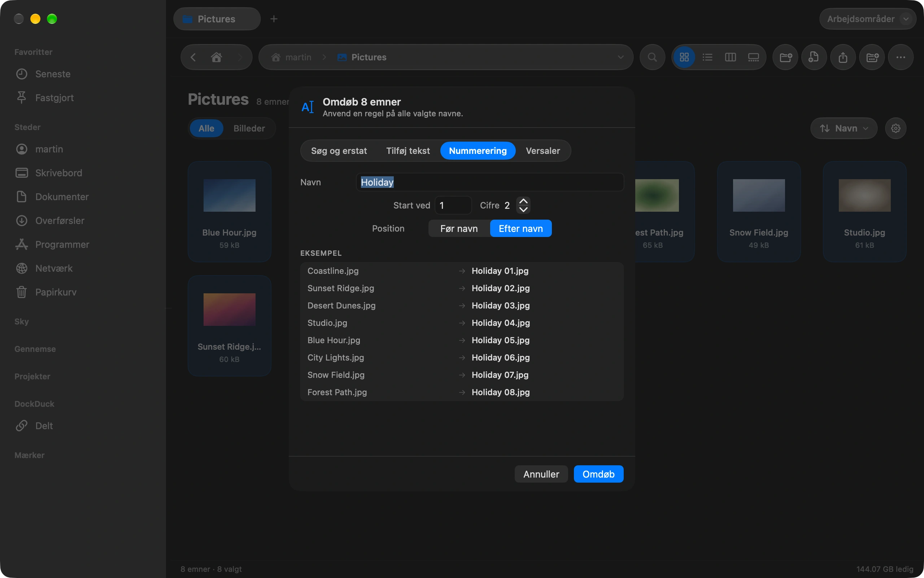Expand the path bar chevron dropdown
This screenshot has width=924, height=578.
(621, 57)
